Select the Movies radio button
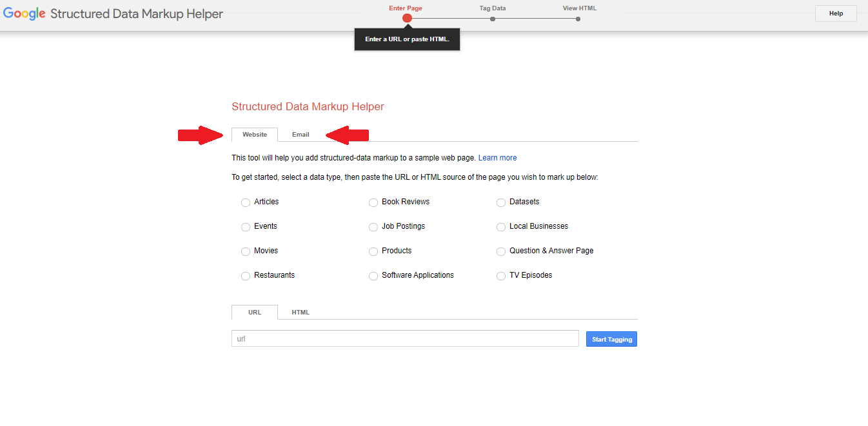868x426 pixels. pyautogui.click(x=246, y=251)
